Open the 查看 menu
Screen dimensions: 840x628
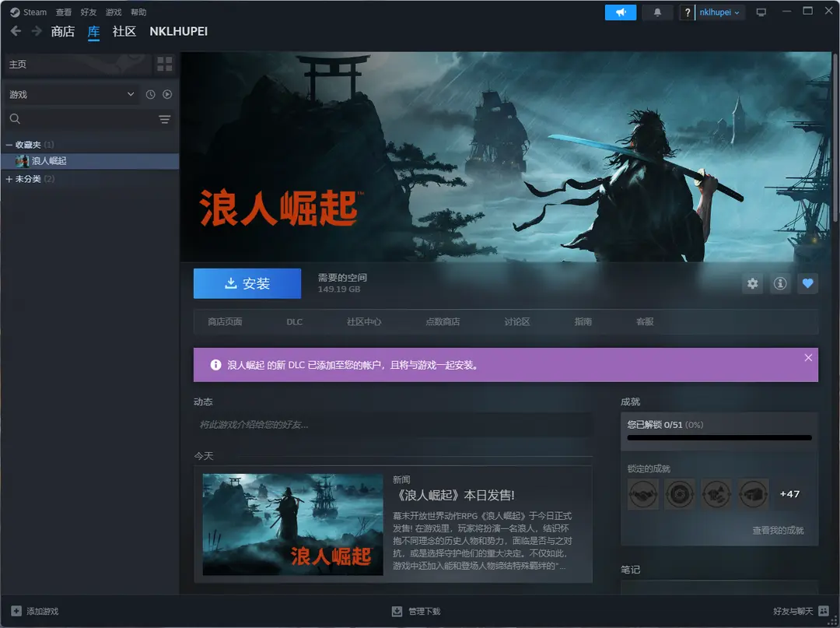(64, 12)
